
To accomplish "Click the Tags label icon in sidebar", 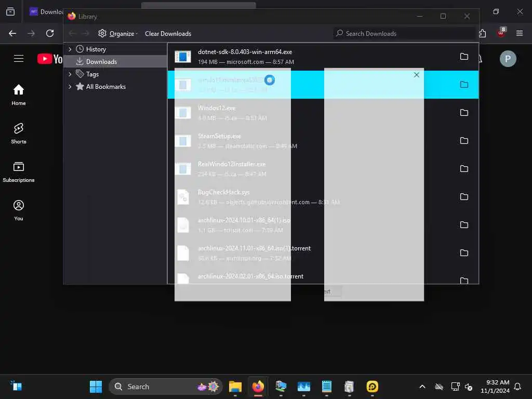I will pyautogui.click(x=79, y=74).
